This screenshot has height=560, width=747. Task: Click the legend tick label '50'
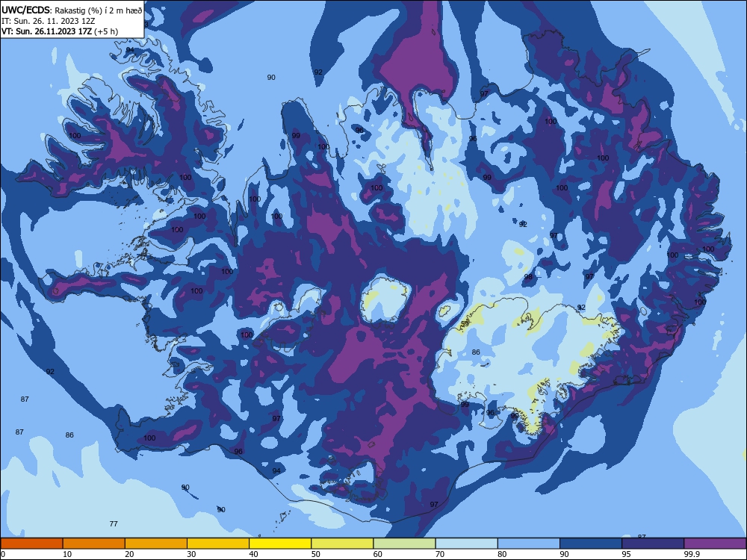tap(316, 554)
